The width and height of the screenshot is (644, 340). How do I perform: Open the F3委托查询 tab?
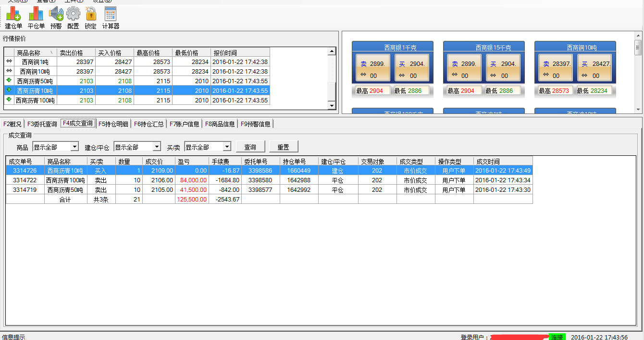point(42,124)
